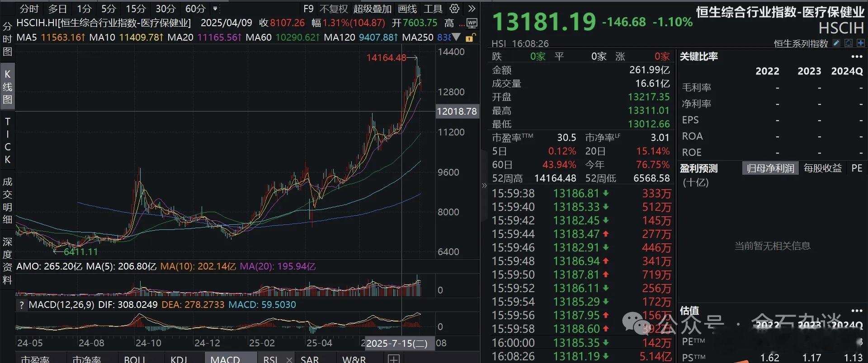Expand MA list with grey triangle
The image size is (868, 363).
[x=457, y=37]
